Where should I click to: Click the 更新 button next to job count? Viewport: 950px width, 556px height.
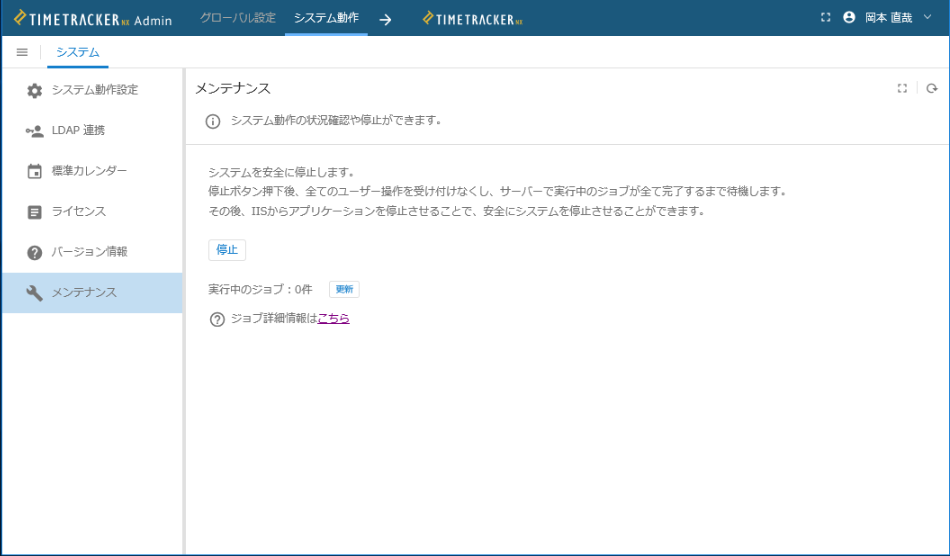pyautogui.click(x=344, y=290)
